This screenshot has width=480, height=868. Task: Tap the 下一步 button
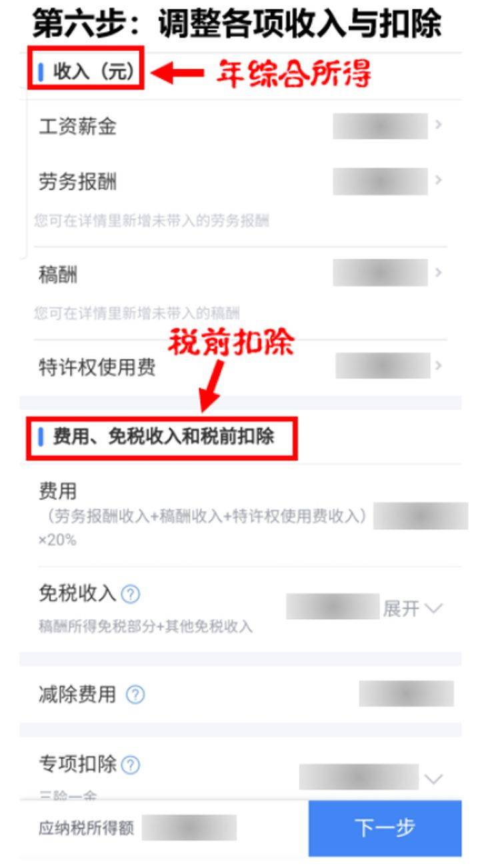[385, 828]
